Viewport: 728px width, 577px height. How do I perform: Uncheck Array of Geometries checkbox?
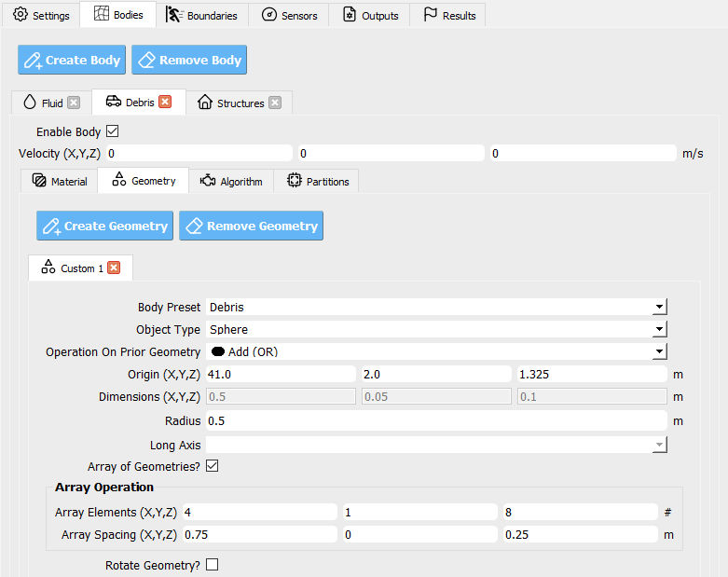[213, 465]
